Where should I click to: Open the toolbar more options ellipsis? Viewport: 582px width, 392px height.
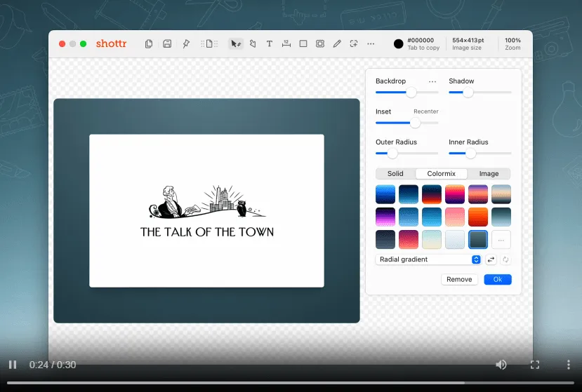(x=371, y=43)
